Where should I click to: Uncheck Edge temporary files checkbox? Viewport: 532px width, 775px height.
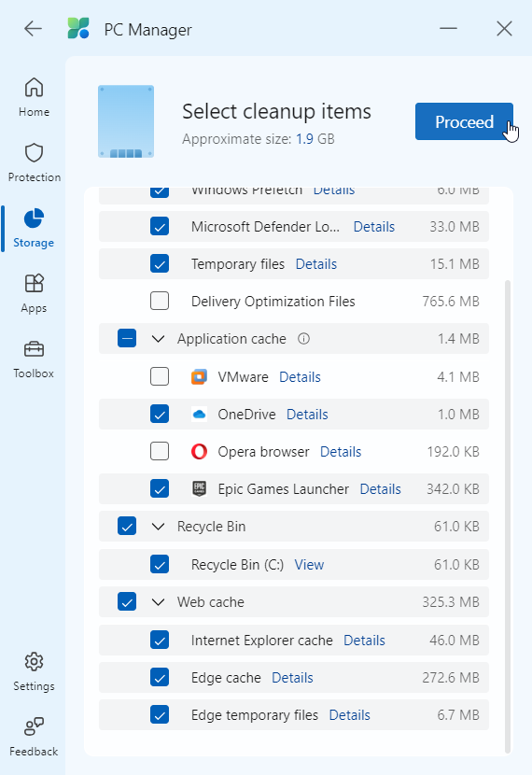160,714
